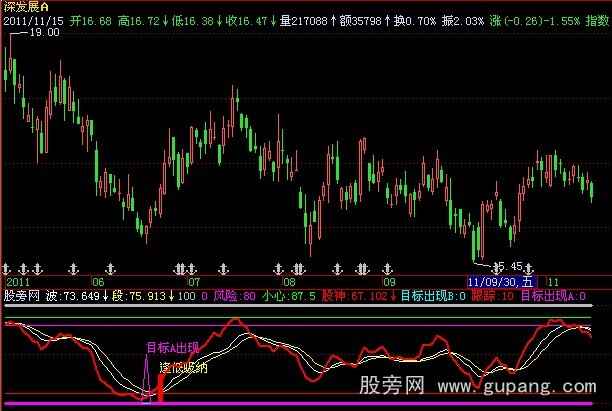Click the 逢低吸纳 buy signal annotation
The height and width of the screenshot is (411, 612).
(183, 367)
